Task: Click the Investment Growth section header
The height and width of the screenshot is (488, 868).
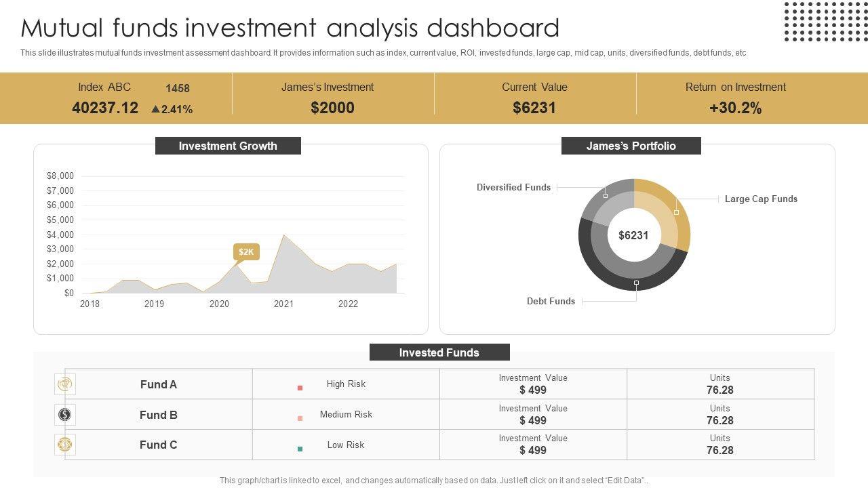Action: [228, 146]
